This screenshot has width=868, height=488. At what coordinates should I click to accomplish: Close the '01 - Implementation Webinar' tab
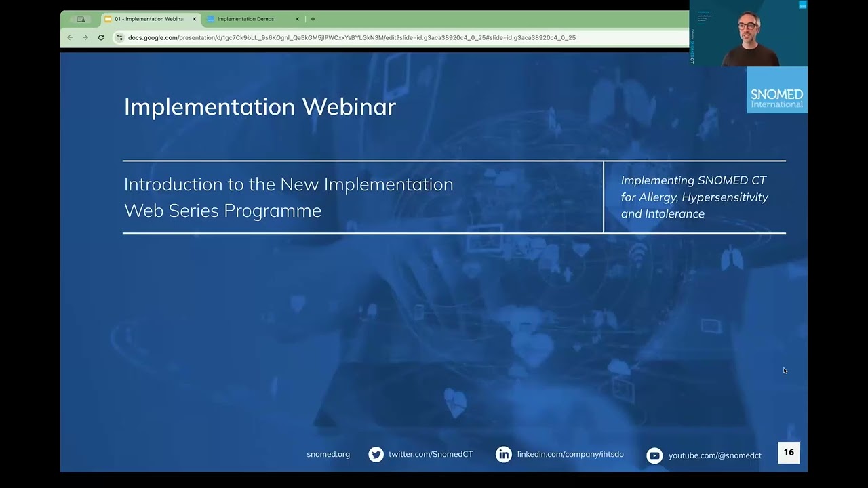click(194, 19)
